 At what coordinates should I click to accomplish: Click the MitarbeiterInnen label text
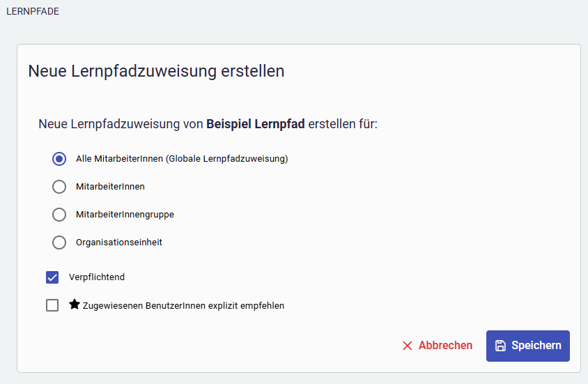click(x=110, y=187)
